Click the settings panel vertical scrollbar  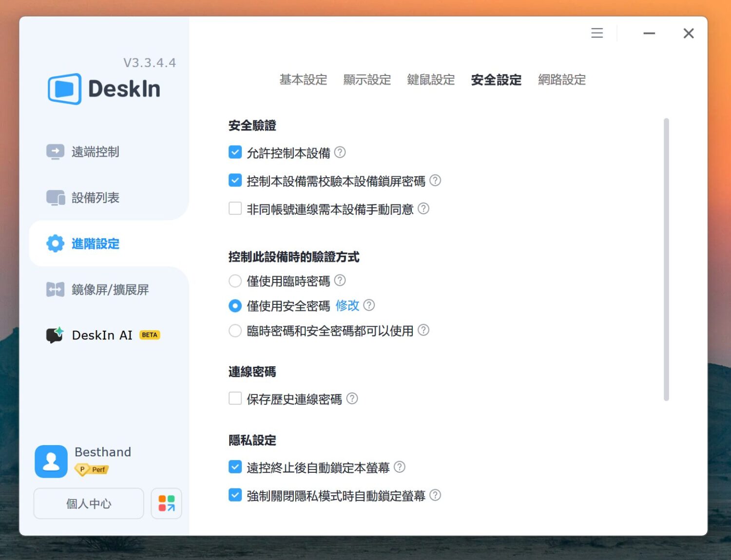pos(666,260)
